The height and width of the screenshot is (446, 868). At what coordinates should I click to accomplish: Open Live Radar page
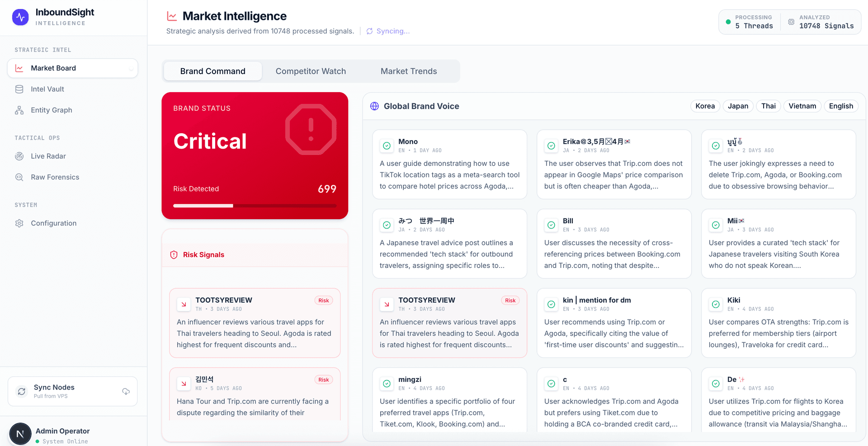pyautogui.click(x=72, y=156)
